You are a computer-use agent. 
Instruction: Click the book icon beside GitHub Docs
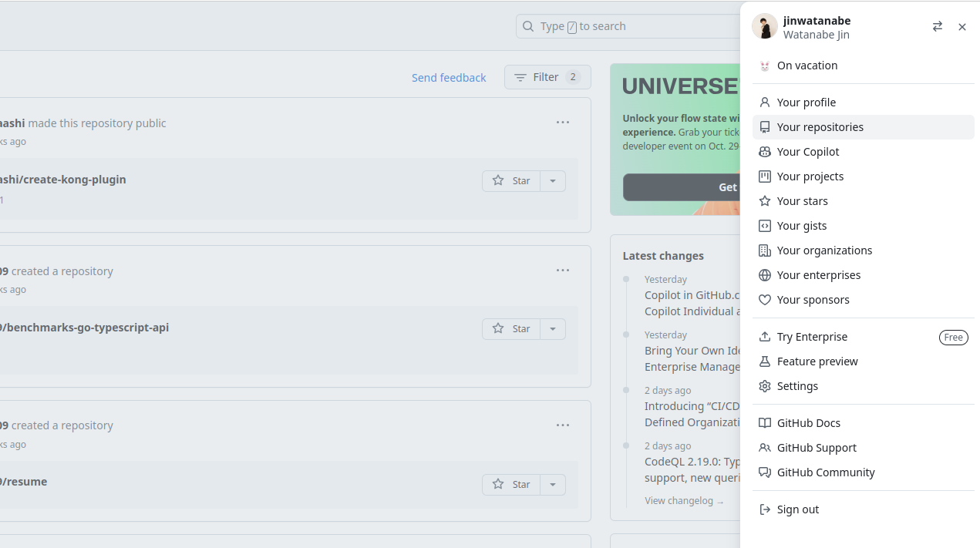765,423
